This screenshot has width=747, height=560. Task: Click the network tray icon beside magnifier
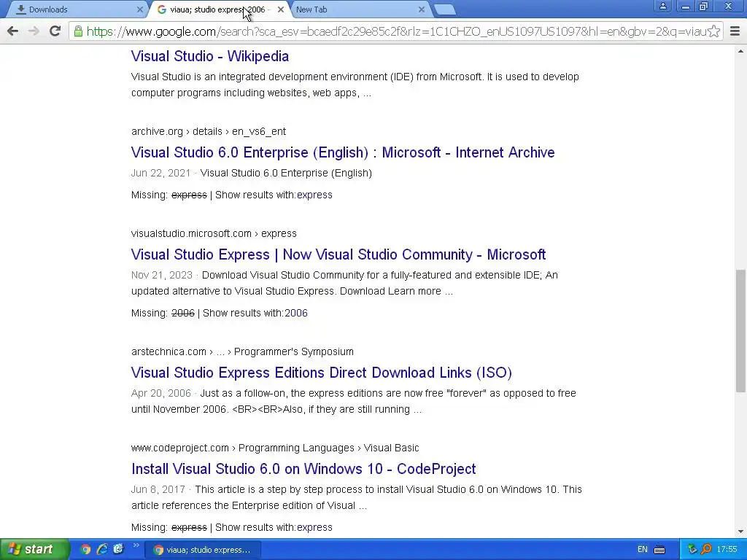tap(692, 550)
